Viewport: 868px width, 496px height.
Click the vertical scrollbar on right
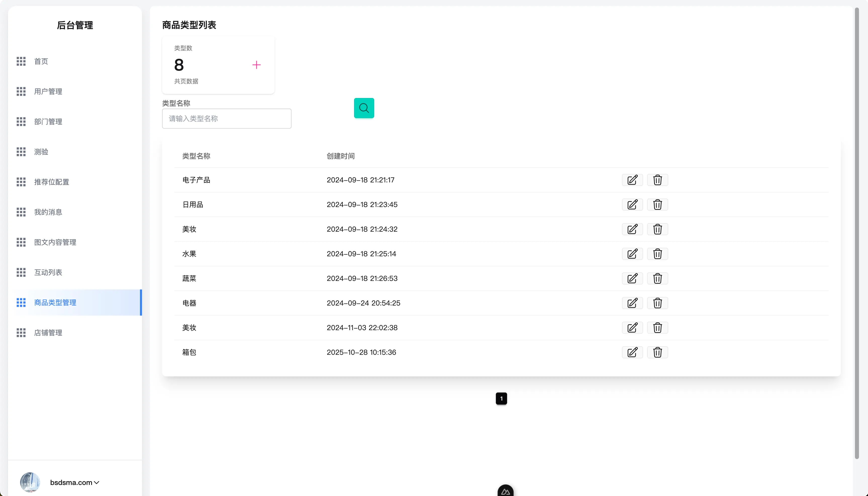[x=856, y=232]
